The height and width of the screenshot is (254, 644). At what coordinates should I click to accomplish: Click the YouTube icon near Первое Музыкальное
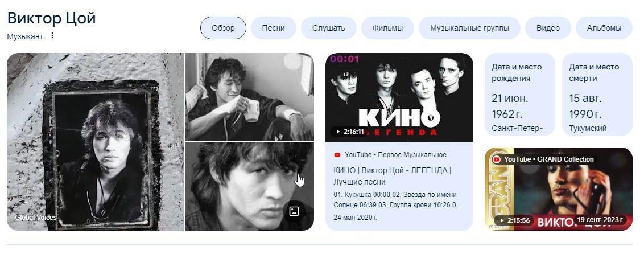(337, 155)
